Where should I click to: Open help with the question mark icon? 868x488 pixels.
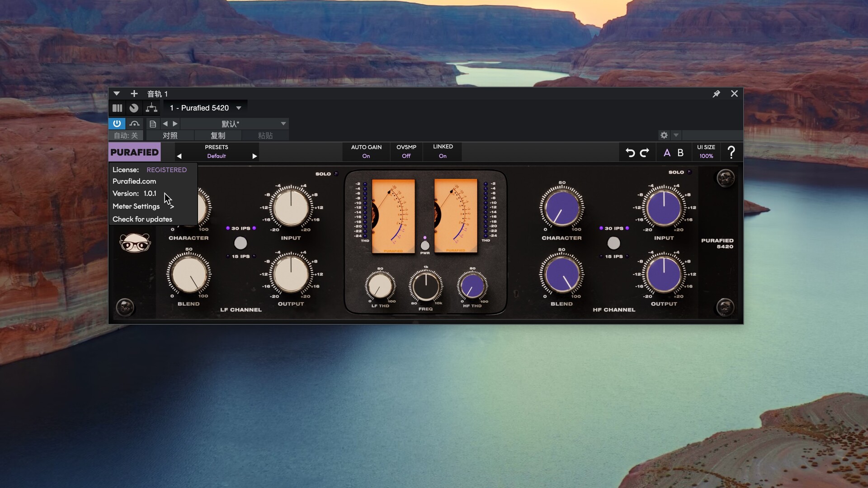pyautogui.click(x=731, y=152)
